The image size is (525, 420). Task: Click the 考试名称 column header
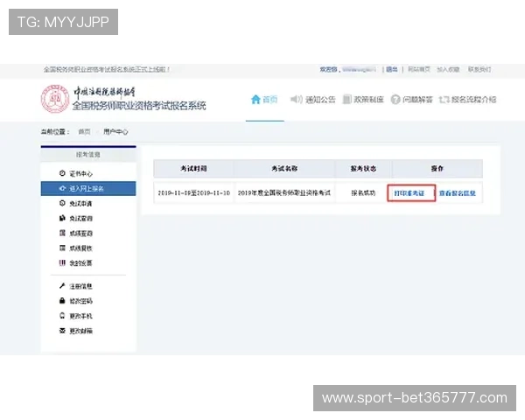point(284,169)
